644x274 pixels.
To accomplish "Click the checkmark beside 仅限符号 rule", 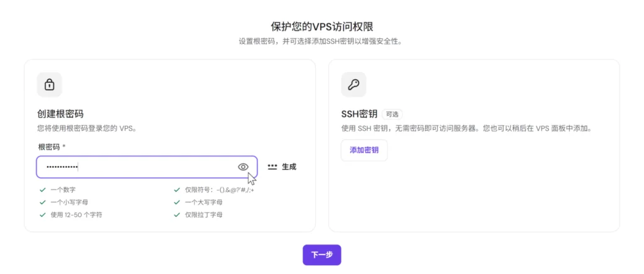I will tap(177, 190).
